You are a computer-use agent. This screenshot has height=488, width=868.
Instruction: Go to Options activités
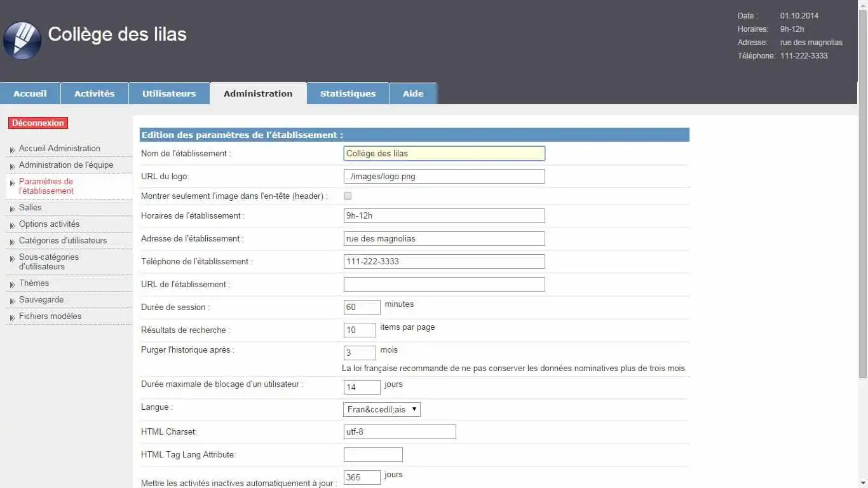tap(50, 224)
